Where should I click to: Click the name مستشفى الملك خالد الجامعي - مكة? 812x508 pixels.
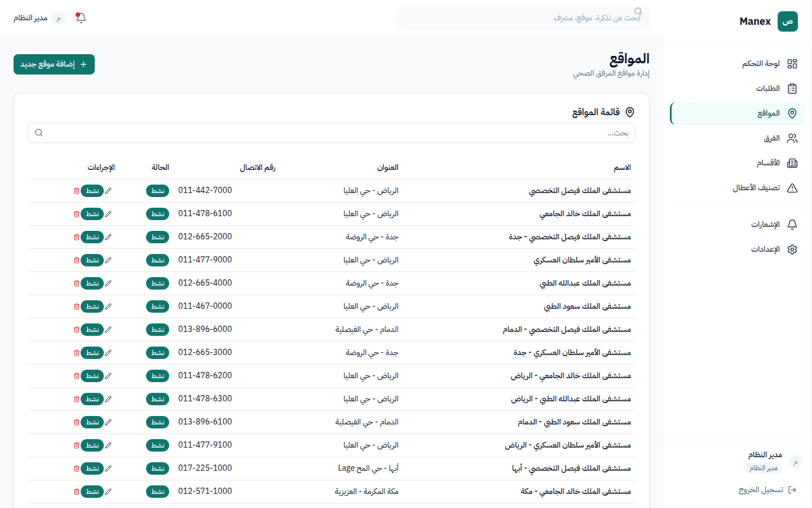coord(576,492)
